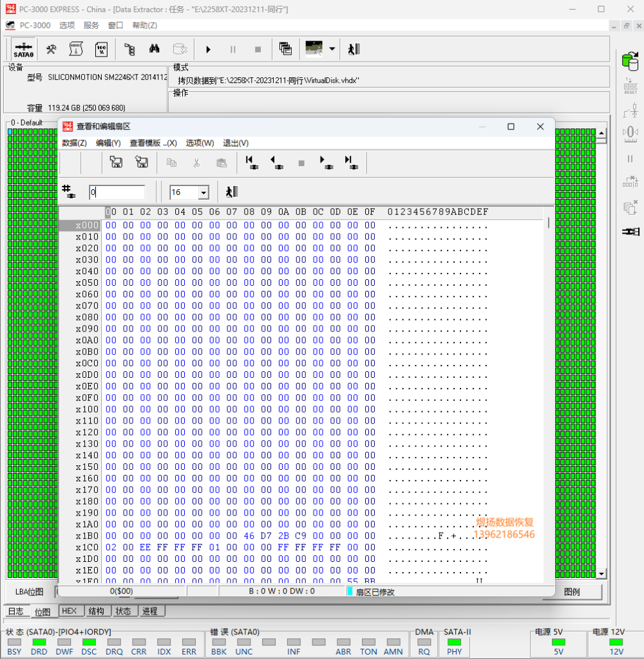Click the save sector (floppy) icon in sector editor
Image resolution: width=644 pixels, height=659 pixels.
point(116,162)
